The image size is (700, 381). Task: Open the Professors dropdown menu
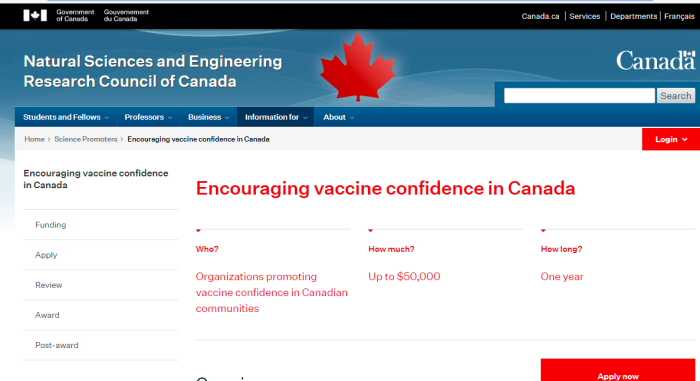[x=148, y=117]
